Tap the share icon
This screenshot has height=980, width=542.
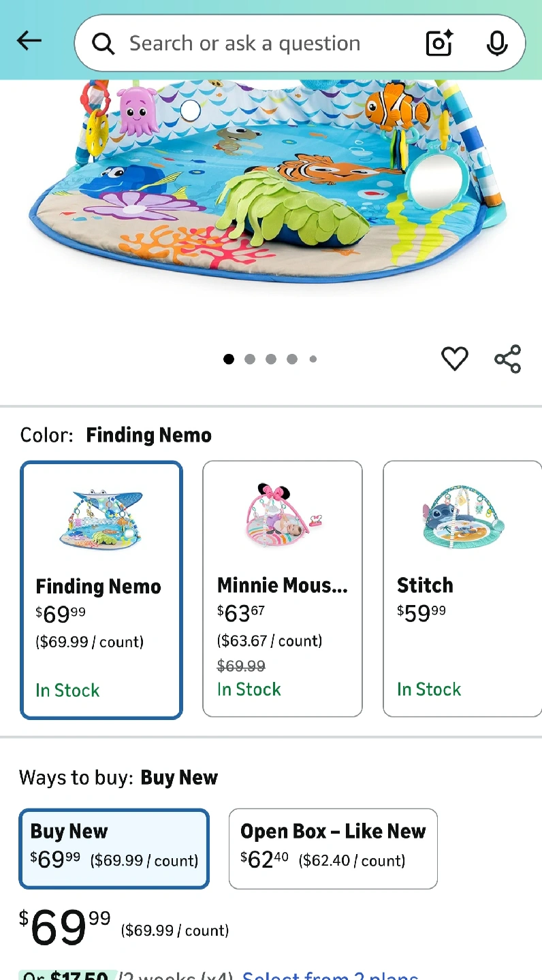[507, 359]
